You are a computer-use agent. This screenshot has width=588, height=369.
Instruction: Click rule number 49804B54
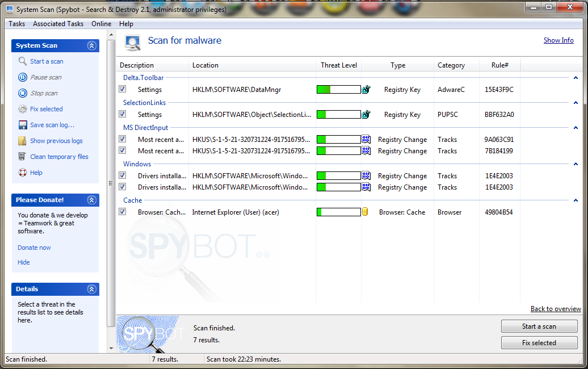pos(499,212)
